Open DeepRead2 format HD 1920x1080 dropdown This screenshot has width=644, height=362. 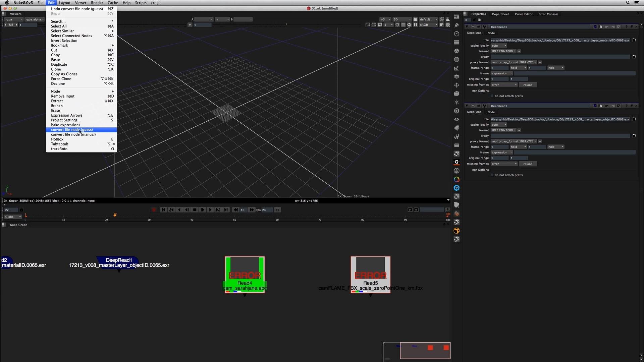(x=503, y=51)
